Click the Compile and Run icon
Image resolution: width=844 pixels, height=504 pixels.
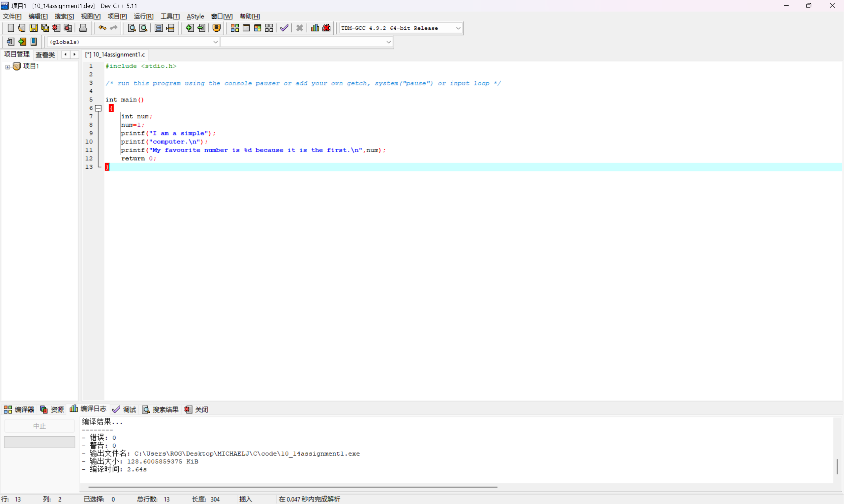click(x=257, y=28)
